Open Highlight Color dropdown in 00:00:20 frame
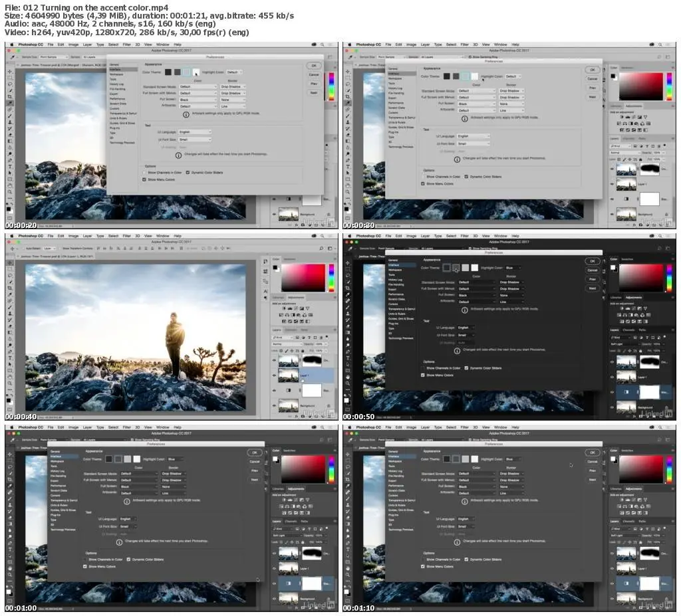The image size is (681, 616). 234,72
